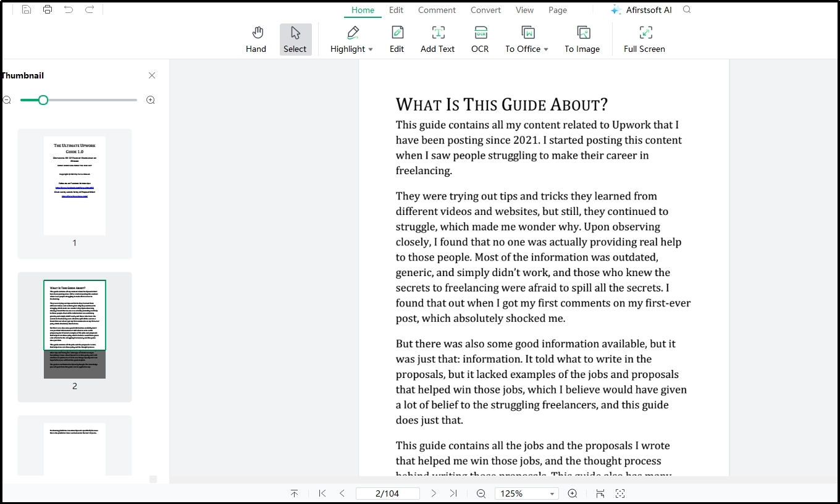The width and height of the screenshot is (840, 504).
Task: Open the Convert tab
Action: (486, 10)
